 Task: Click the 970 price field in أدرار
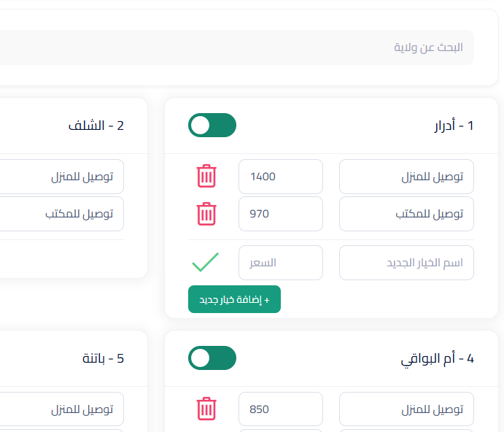point(281,214)
